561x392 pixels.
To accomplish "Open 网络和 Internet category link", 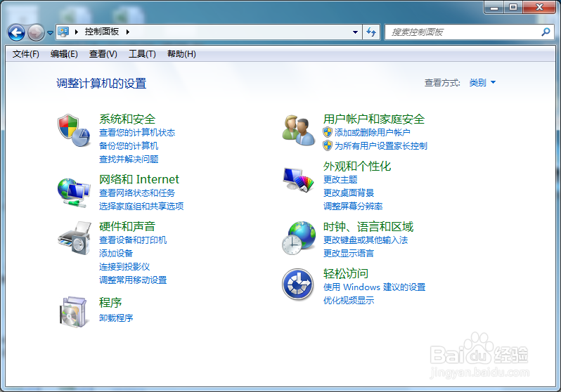I will [x=138, y=179].
